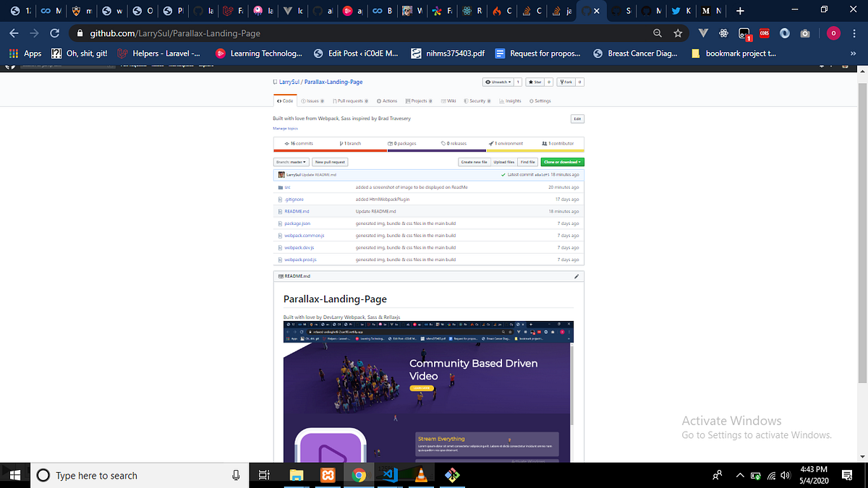This screenshot has height=488, width=868.
Task: Click the Actions tab icon
Action: [x=378, y=101]
